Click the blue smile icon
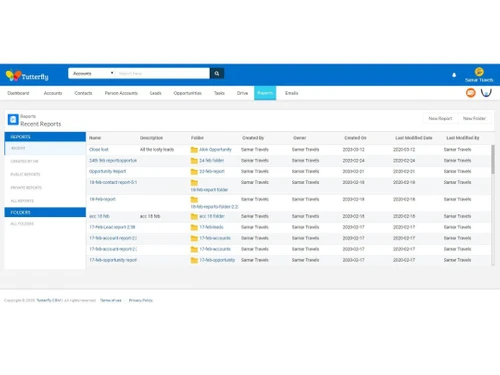500x375 pixels. (x=486, y=93)
